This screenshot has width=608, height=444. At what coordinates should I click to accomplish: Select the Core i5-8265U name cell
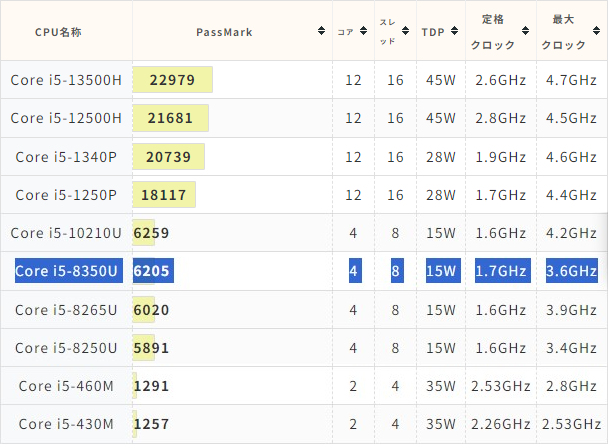pyautogui.click(x=66, y=310)
